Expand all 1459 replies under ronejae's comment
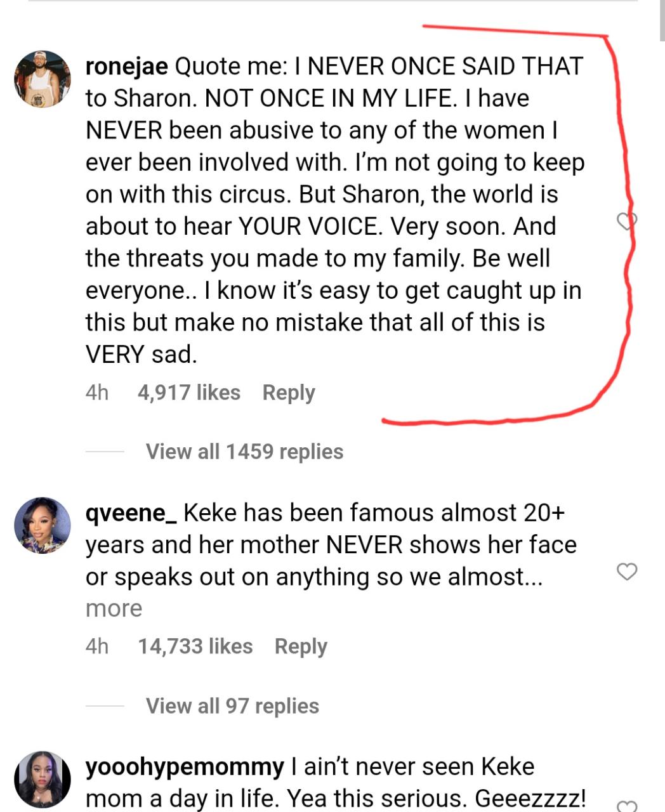This screenshot has height=812, width=665. click(244, 452)
